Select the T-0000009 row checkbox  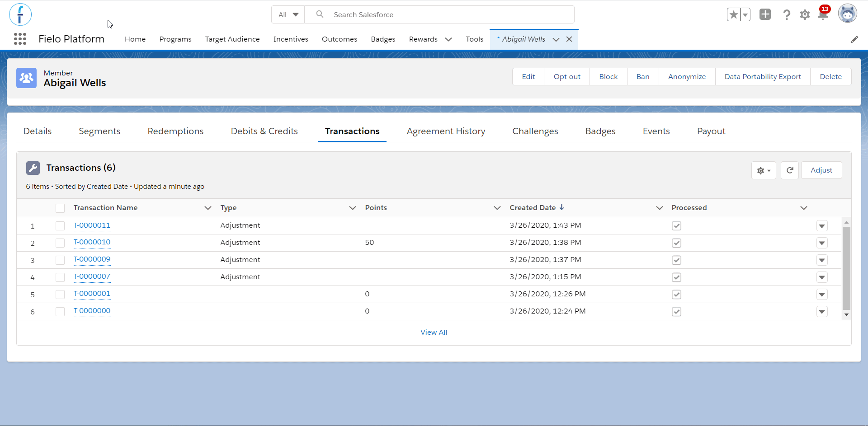(x=60, y=260)
